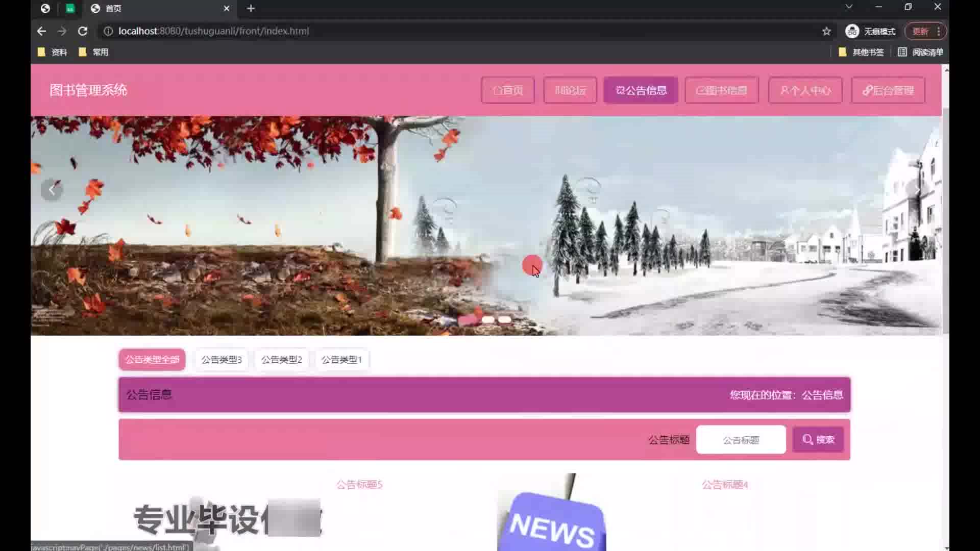Switch to the first pinned tab
The height and width of the screenshot is (551, 980).
(x=45, y=8)
